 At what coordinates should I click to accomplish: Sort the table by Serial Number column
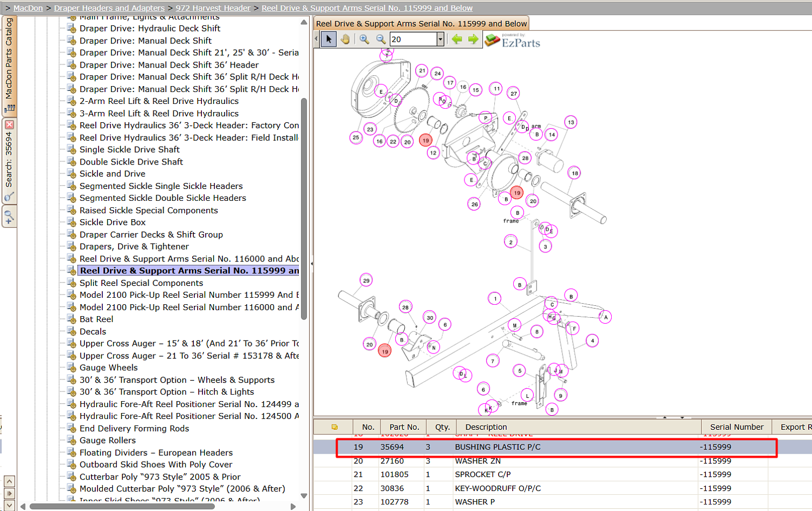737,427
